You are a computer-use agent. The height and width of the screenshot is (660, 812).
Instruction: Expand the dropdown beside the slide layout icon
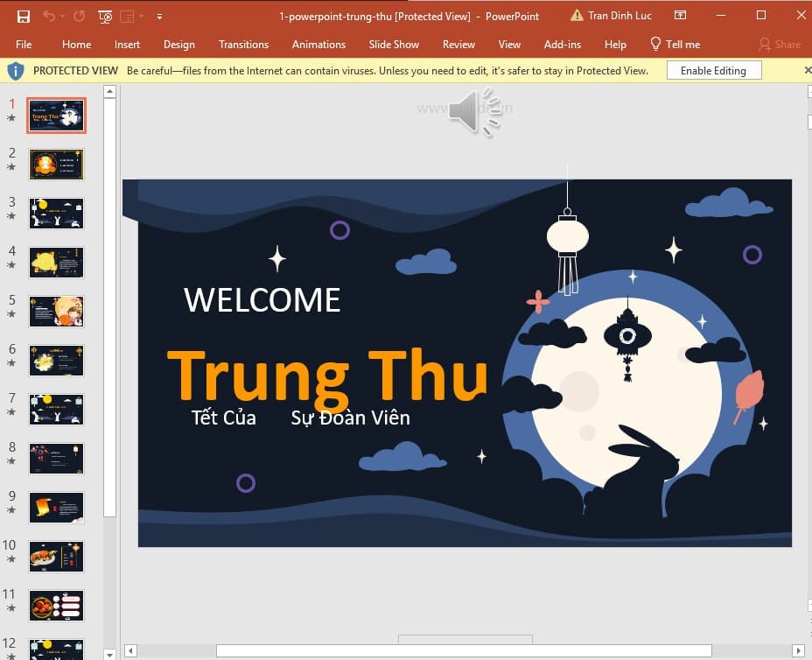pos(141,16)
